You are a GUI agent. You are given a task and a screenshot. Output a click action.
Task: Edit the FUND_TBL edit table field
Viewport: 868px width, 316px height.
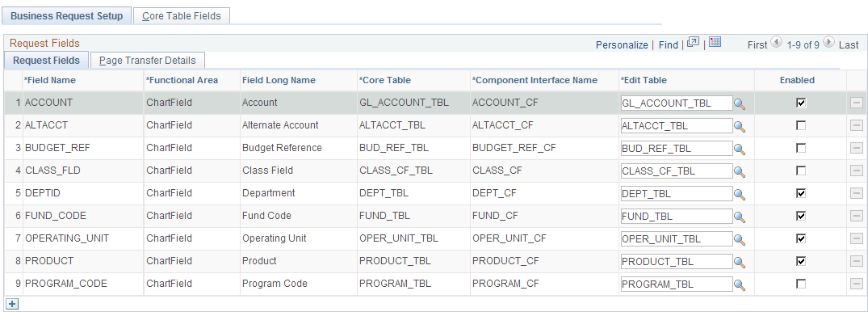click(677, 217)
